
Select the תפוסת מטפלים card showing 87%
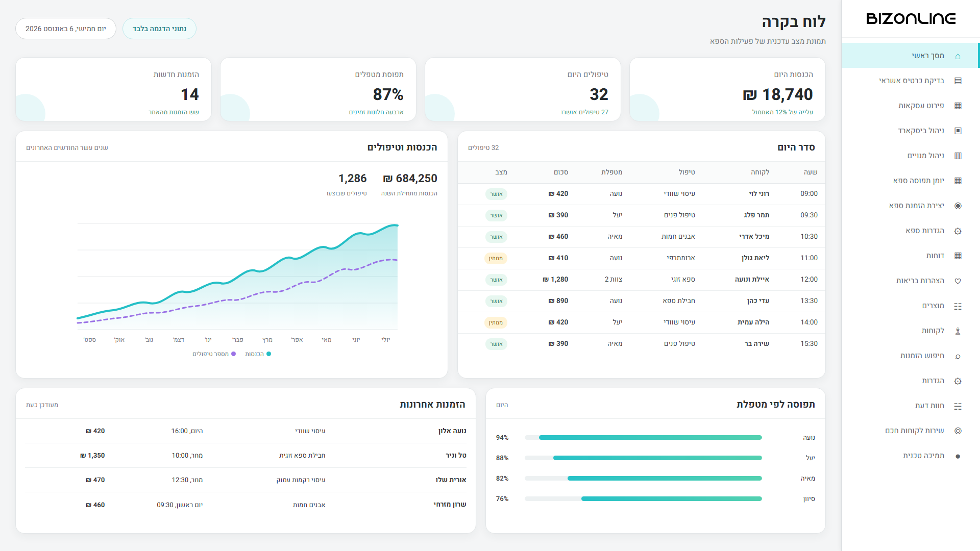[x=318, y=89]
